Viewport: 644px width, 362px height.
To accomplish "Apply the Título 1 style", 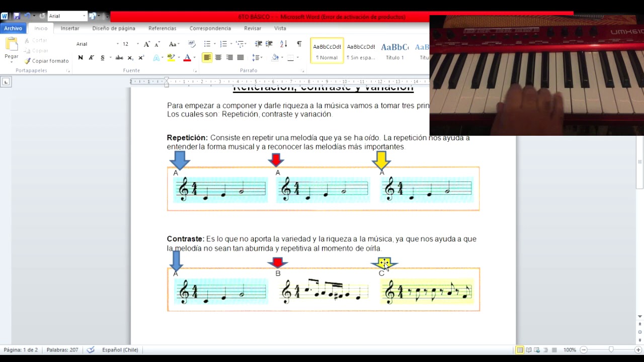I will point(395,51).
